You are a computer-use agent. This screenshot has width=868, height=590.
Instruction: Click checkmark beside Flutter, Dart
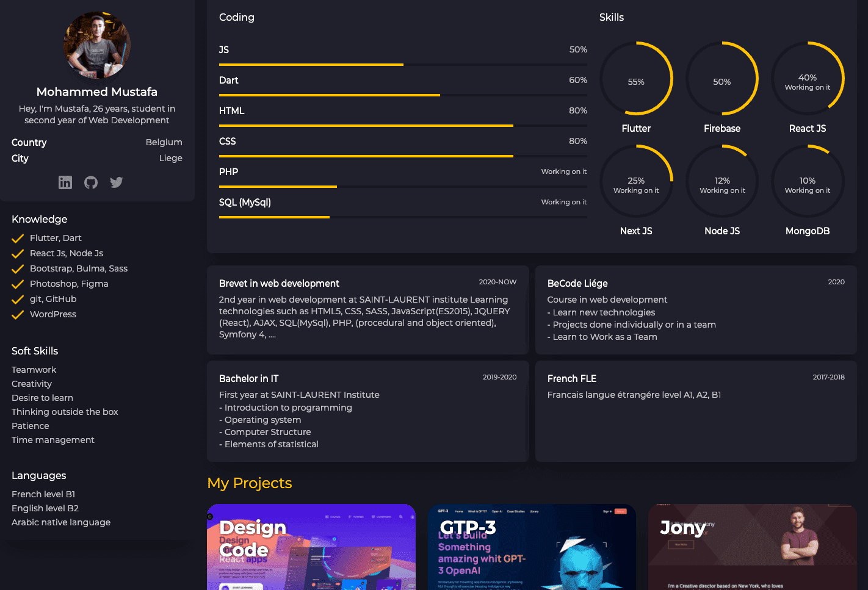pyautogui.click(x=18, y=239)
